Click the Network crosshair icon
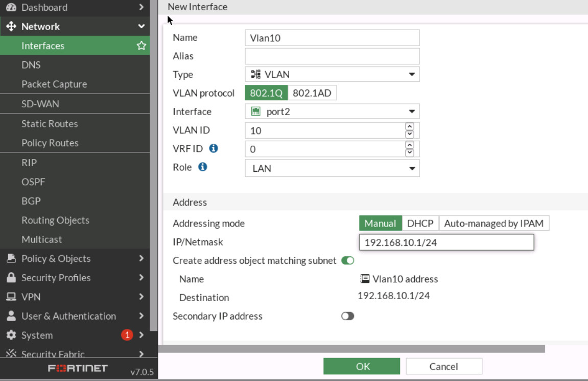This screenshot has width=588, height=381. (11, 26)
